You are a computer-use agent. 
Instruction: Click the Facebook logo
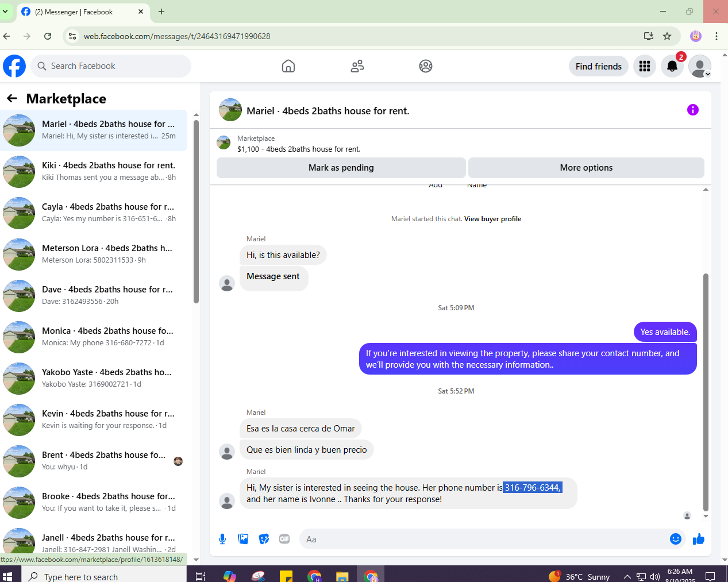14,66
